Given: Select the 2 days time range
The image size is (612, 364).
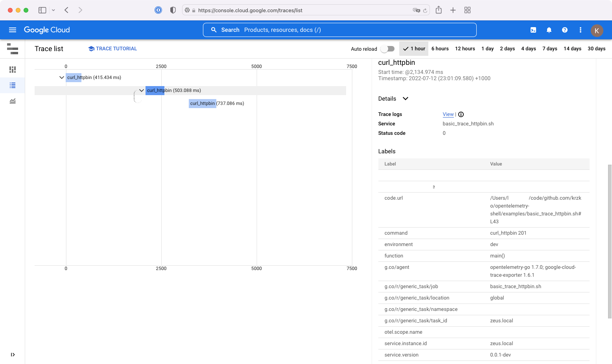Looking at the screenshot, I should coord(507,49).
